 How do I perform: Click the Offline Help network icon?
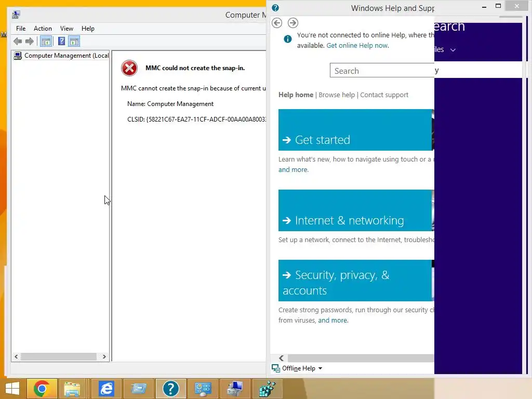[x=276, y=368]
